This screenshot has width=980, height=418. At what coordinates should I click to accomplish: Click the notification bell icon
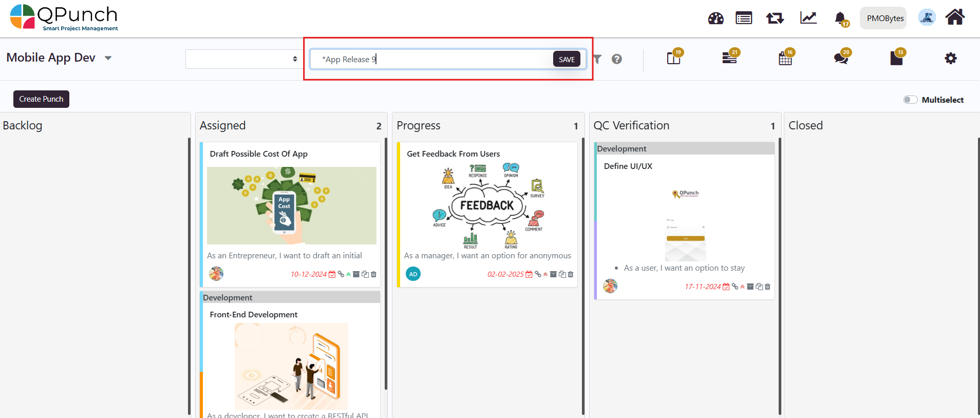[x=840, y=18]
